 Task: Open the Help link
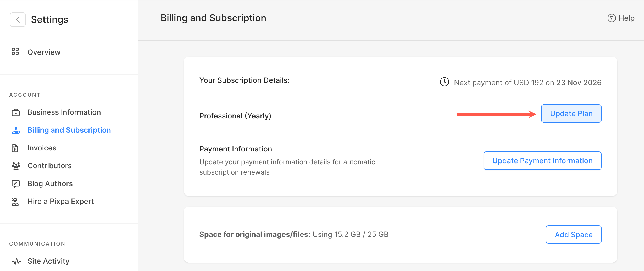[626, 18]
